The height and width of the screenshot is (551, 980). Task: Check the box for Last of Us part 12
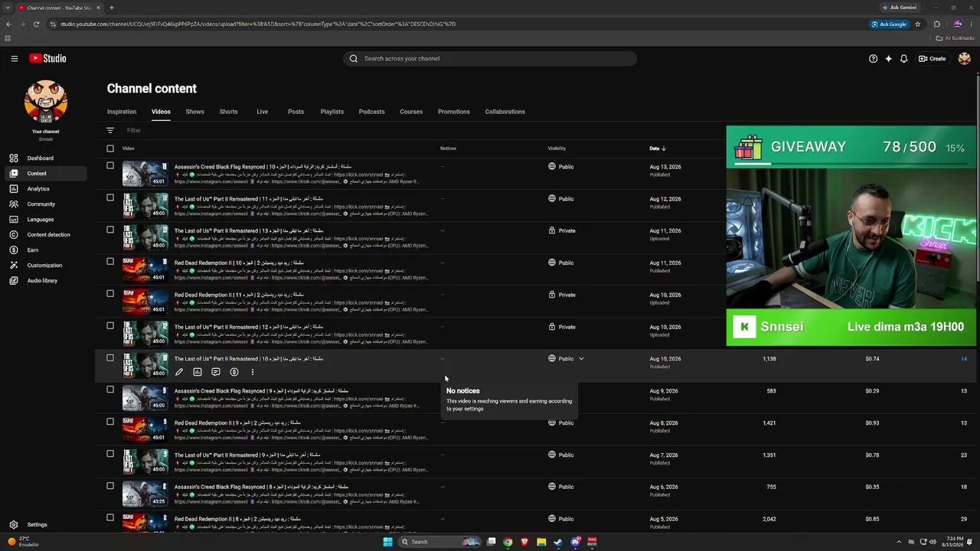[x=110, y=326]
